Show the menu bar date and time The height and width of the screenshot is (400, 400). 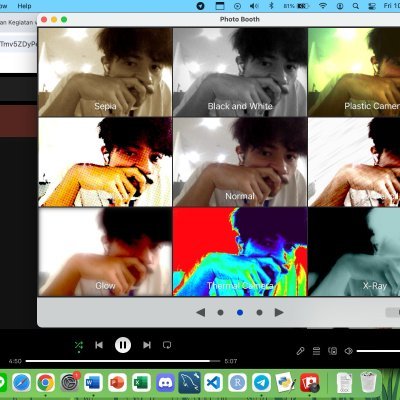[x=392, y=6]
